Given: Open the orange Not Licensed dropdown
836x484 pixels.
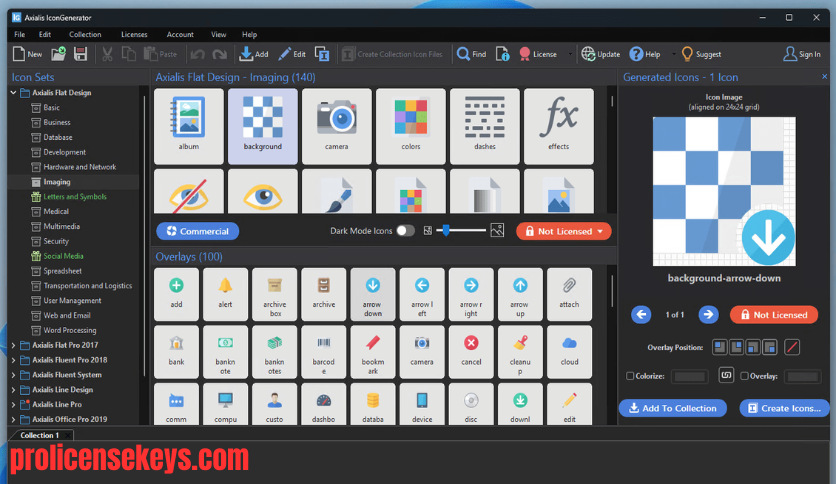Looking at the screenshot, I should pyautogui.click(x=564, y=231).
